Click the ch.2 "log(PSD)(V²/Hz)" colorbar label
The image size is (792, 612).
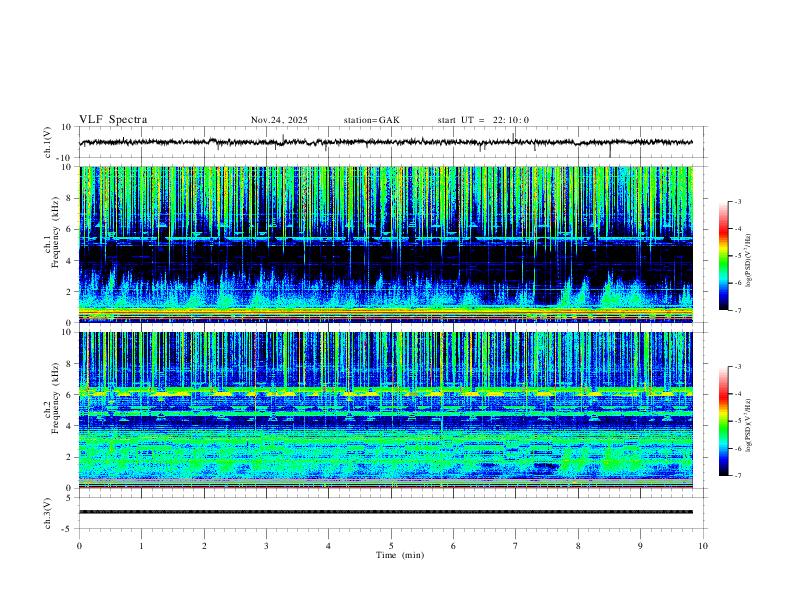[749, 426]
